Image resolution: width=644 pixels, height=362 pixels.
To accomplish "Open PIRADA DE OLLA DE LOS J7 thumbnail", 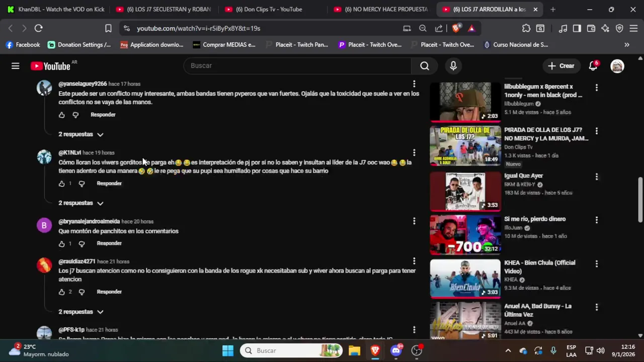I will (465, 146).
